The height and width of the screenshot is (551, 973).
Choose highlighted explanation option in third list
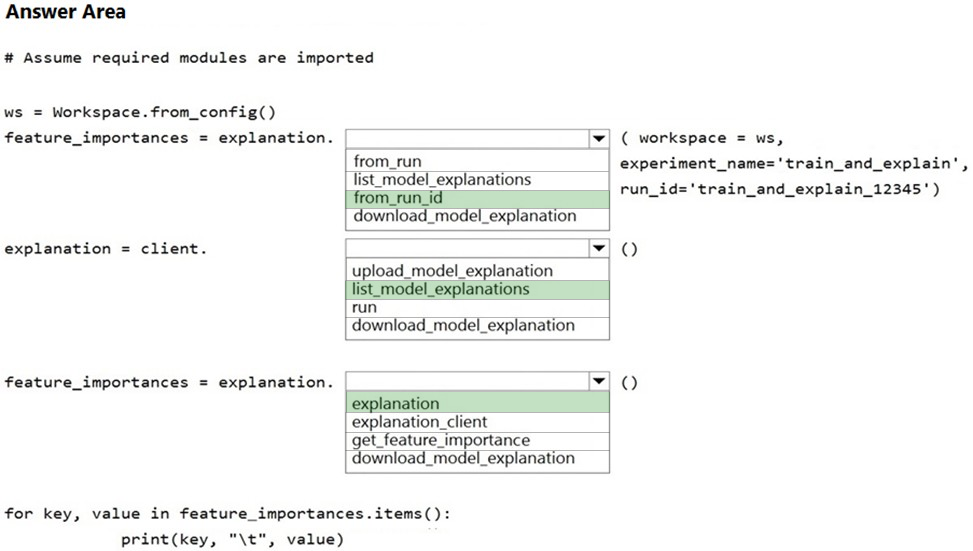477,403
